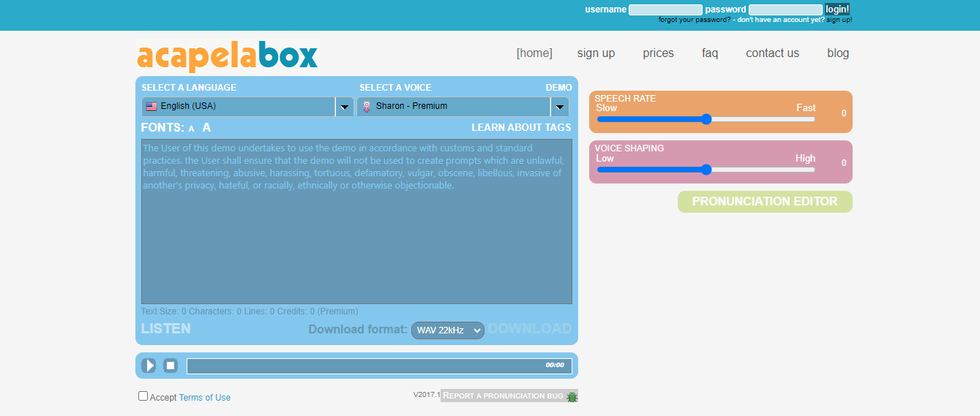Open the contact us menu item
Image resolution: width=980 pixels, height=416 pixels.
[x=772, y=53]
